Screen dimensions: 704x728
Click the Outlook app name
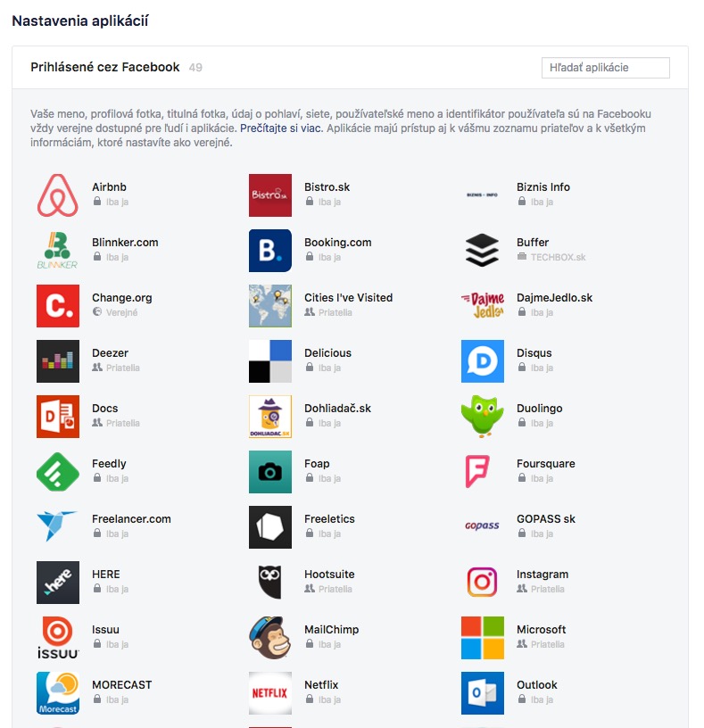click(x=536, y=684)
